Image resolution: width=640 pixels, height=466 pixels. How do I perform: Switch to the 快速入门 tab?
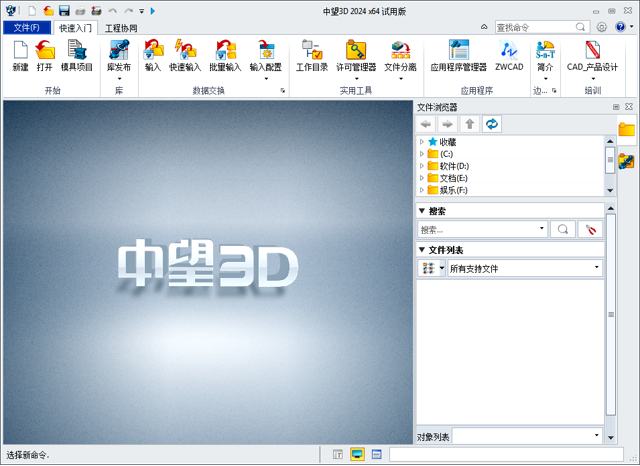point(76,28)
